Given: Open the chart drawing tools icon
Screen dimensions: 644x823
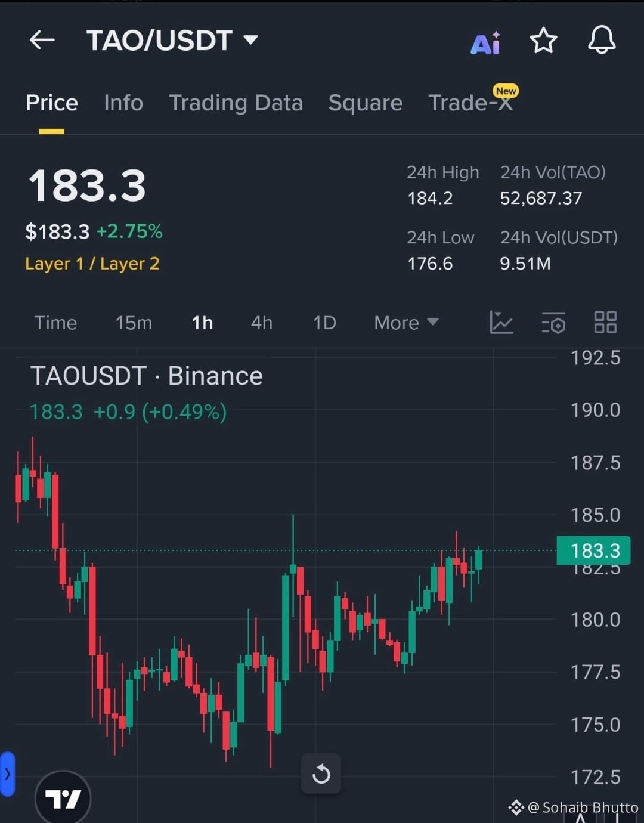Looking at the screenshot, I should click(501, 323).
